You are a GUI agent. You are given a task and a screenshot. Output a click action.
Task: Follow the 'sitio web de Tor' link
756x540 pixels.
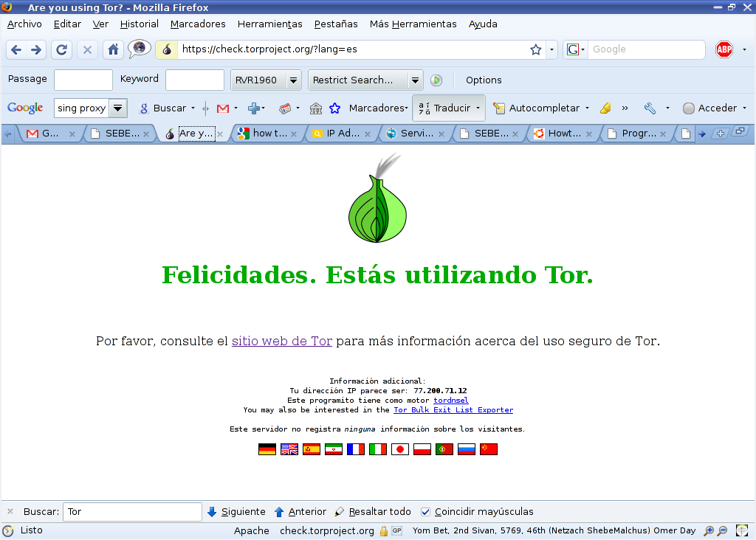[x=282, y=341]
